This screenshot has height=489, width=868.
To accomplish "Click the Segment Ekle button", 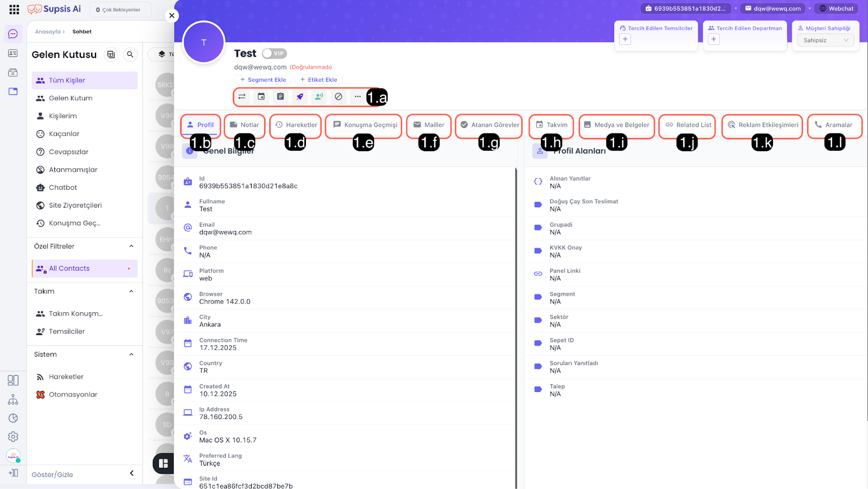I will point(263,80).
